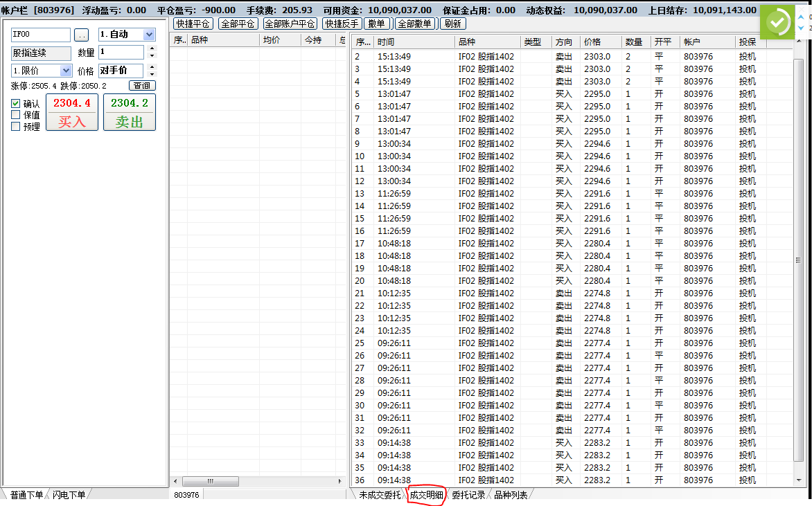Click the green checkmark status widget

(777, 22)
